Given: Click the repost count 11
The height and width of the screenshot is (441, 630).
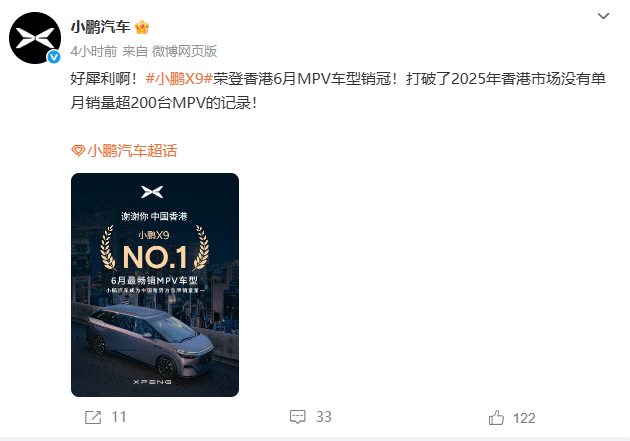Looking at the screenshot, I should 119,417.
